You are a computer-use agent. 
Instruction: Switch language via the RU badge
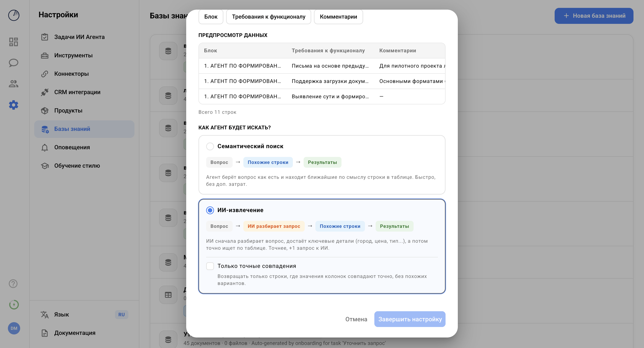(x=122, y=315)
